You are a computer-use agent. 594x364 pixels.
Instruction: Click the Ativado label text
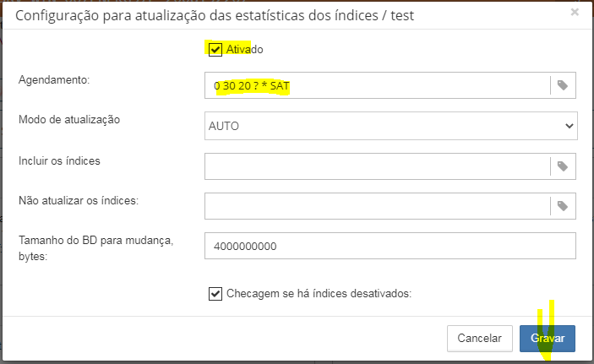point(245,50)
